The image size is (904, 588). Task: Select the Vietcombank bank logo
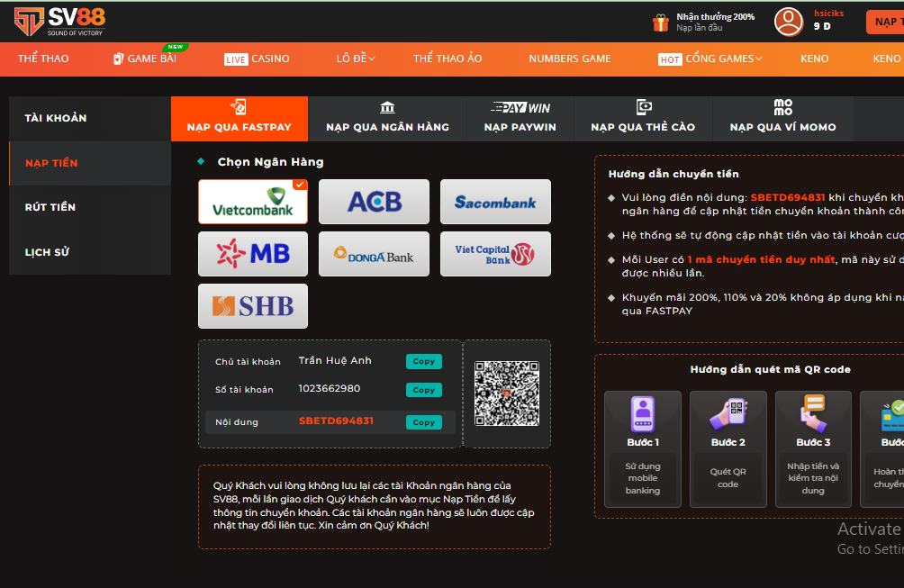(x=253, y=202)
